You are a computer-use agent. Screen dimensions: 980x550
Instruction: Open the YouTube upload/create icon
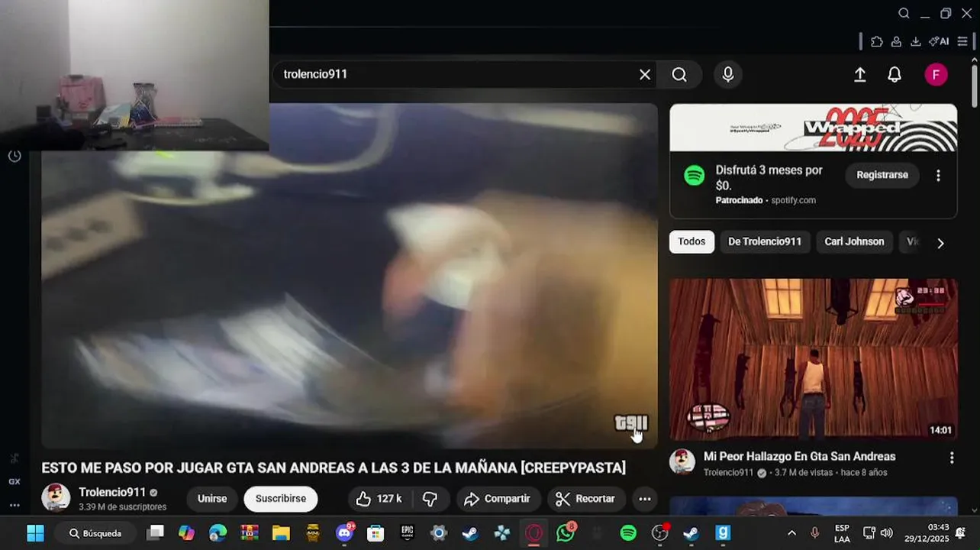(859, 74)
